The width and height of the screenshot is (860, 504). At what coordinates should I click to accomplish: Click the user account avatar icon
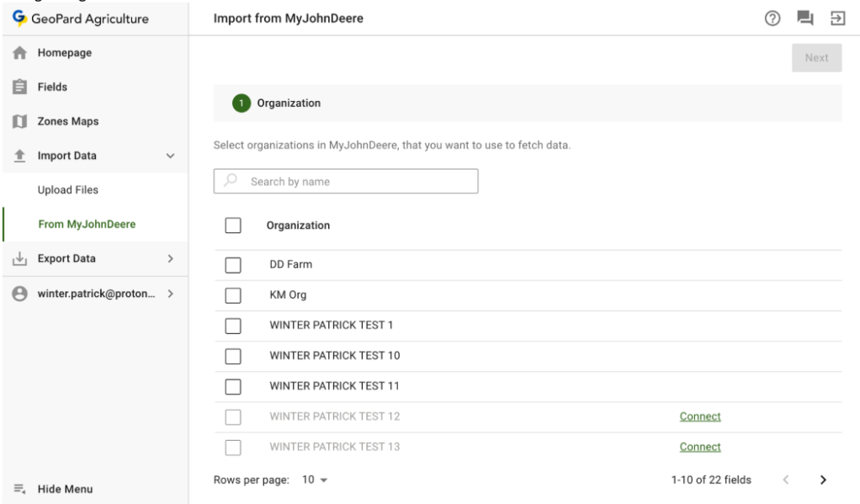click(19, 294)
